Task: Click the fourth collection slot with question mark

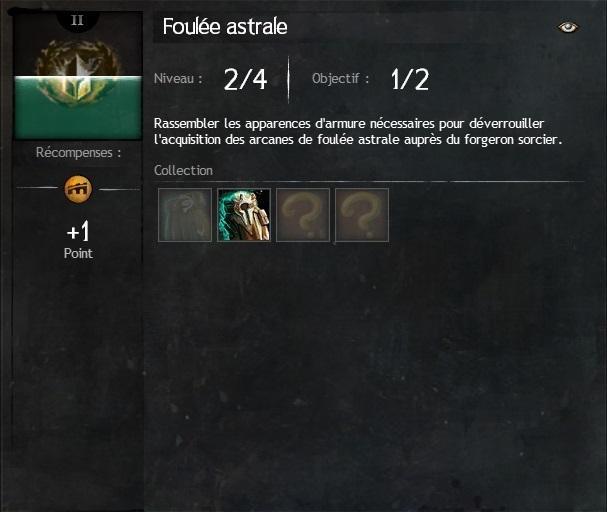Action: point(362,215)
